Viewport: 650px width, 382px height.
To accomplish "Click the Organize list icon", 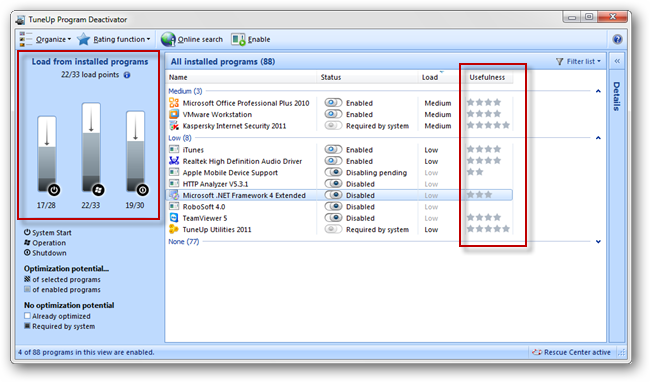I will [25, 39].
